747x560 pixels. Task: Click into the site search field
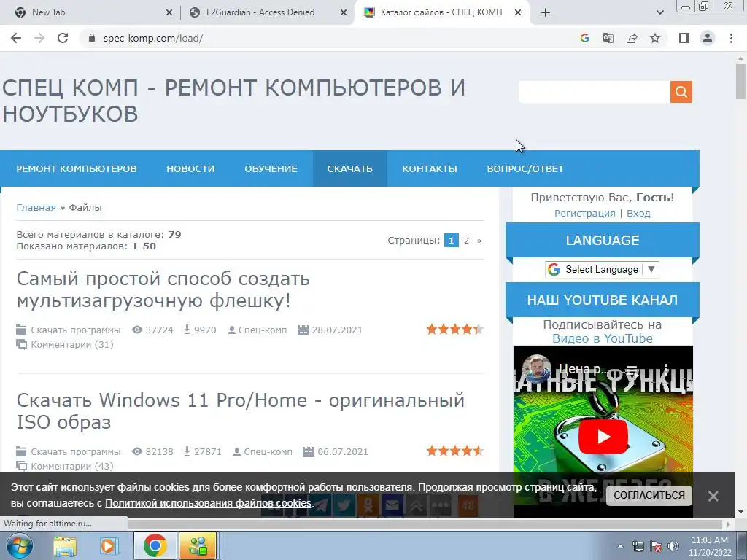[x=595, y=92]
